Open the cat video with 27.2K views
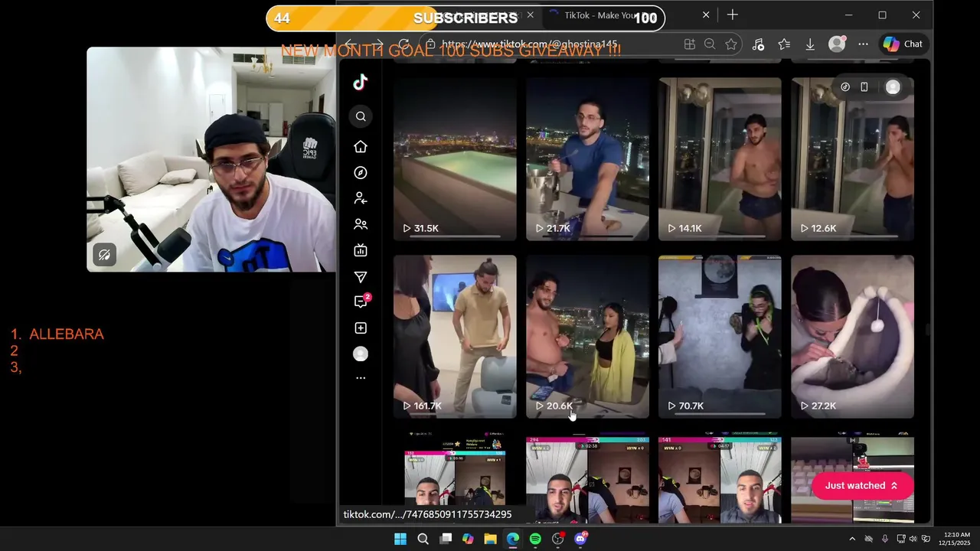This screenshot has width=980, height=551. click(x=852, y=337)
